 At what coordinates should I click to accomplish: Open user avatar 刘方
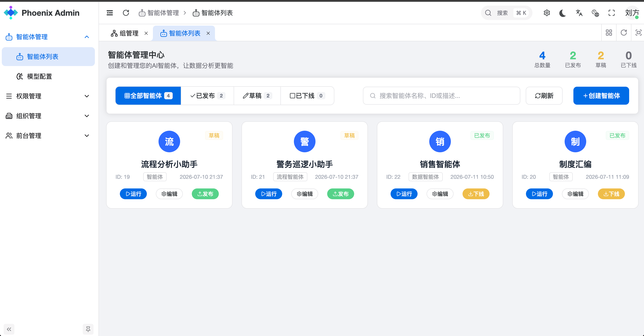click(632, 13)
